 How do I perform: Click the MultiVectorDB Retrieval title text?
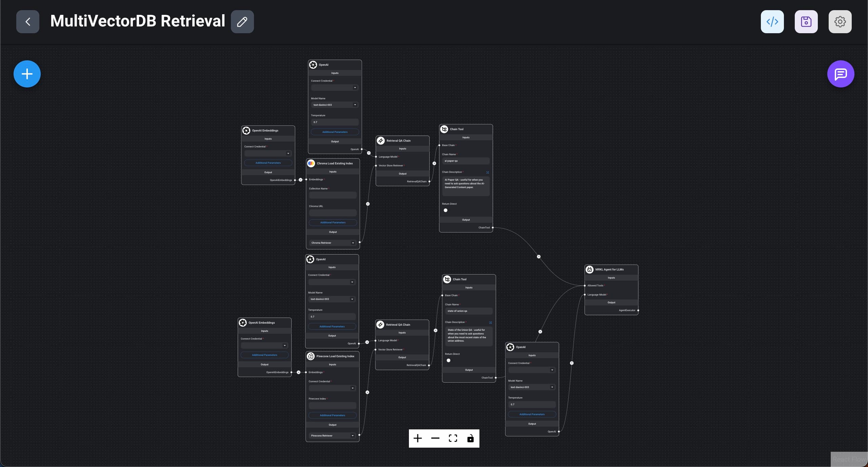point(138,21)
